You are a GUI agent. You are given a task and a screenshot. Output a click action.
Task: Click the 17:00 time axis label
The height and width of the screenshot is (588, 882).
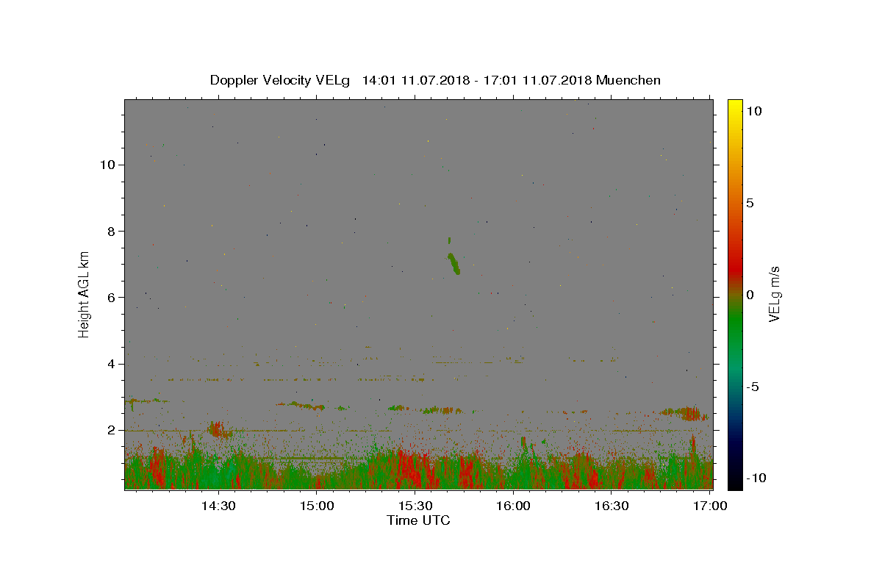(x=710, y=506)
